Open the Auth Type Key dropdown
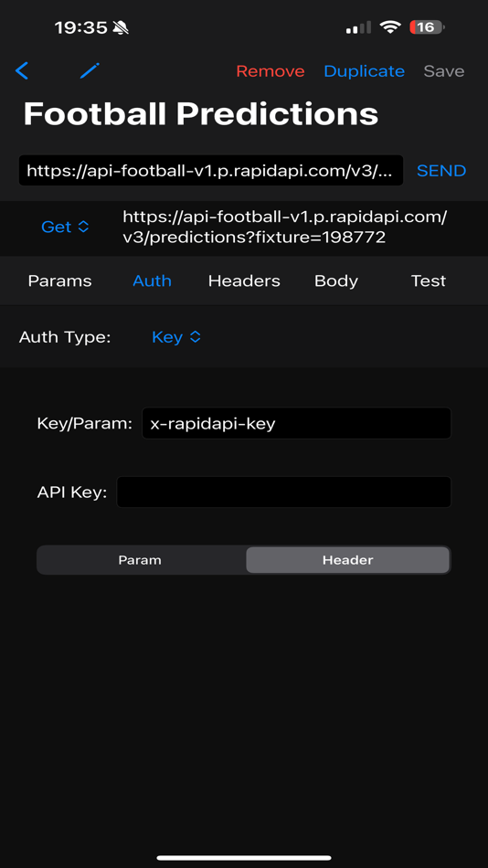The width and height of the screenshot is (488, 868). point(176,337)
